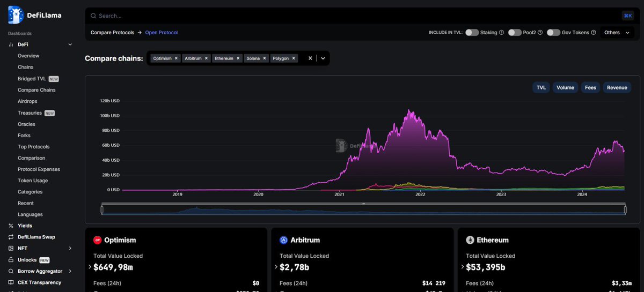Open Compare Chains in sidebar

(x=36, y=90)
